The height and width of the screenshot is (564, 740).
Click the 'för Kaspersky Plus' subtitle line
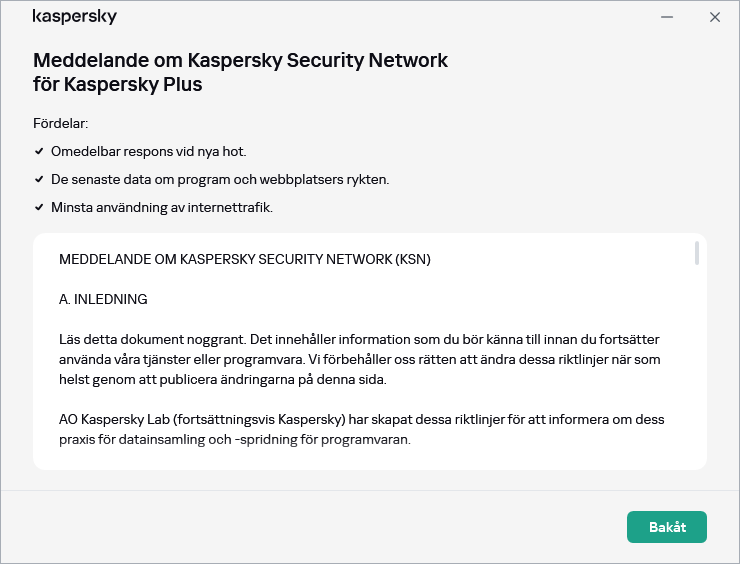[118, 85]
